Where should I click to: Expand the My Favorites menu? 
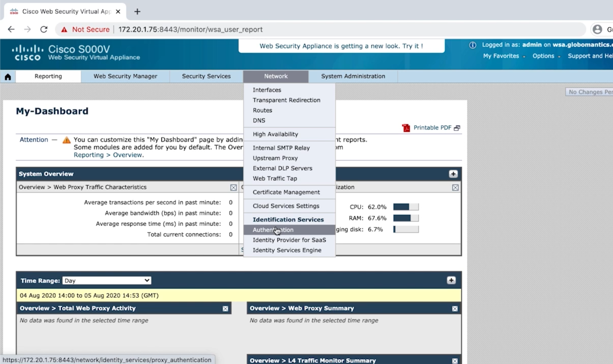[504, 56]
